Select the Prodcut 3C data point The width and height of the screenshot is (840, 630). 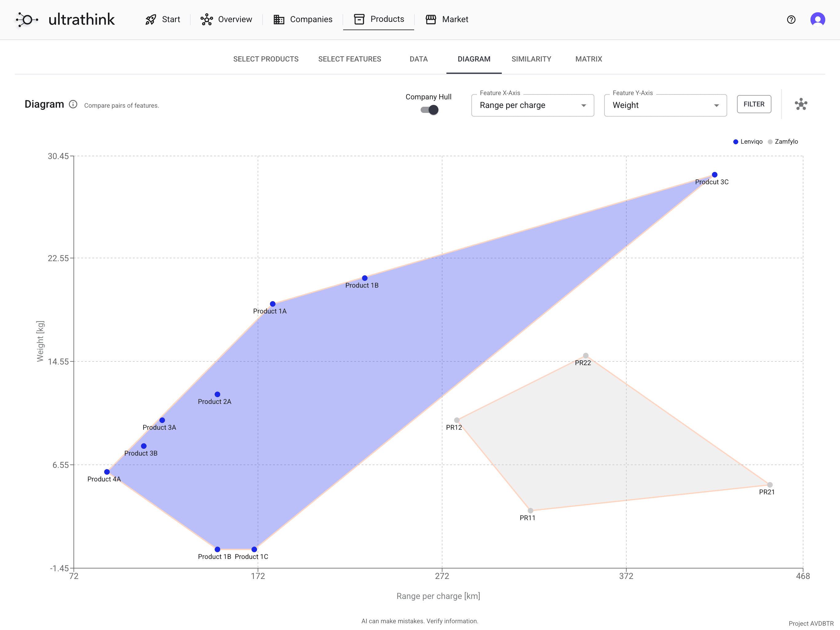tap(715, 174)
